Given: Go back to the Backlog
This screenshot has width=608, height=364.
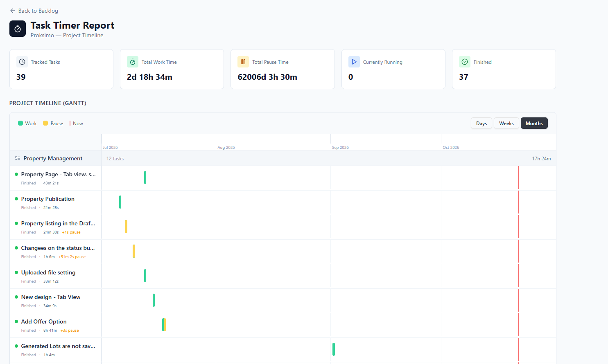Looking at the screenshot, I should pos(34,11).
